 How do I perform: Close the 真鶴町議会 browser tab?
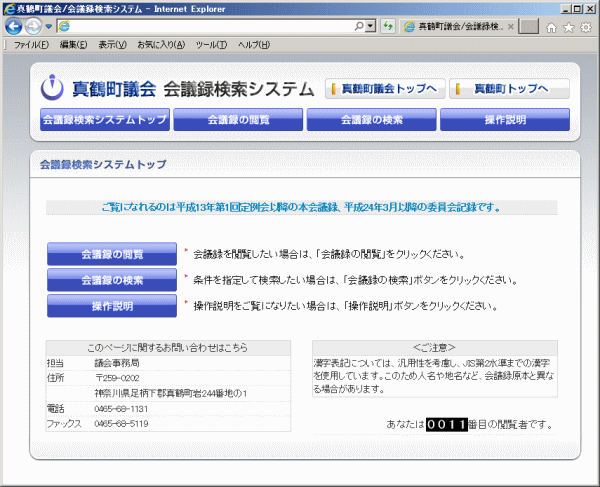click(x=510, y=26)
